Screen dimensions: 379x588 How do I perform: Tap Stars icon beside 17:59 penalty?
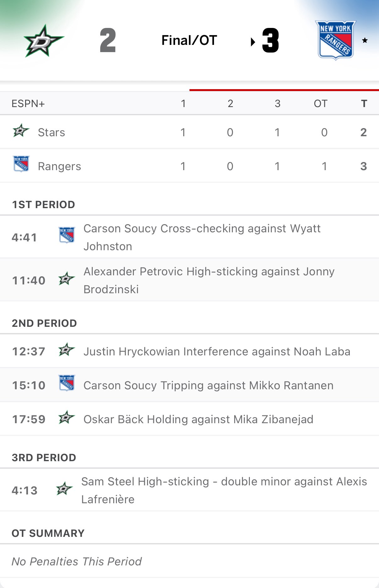pyautogui.click(x=66, y=418)
